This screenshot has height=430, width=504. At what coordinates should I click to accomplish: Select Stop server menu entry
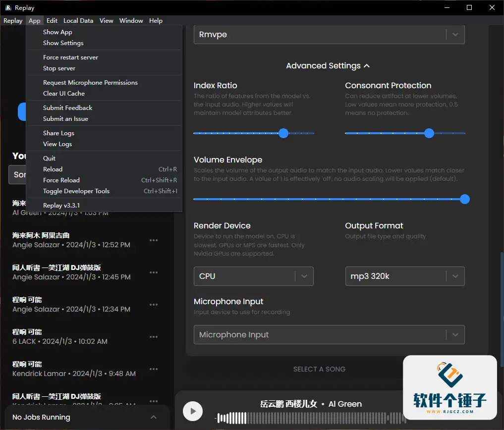pyautogui.click(x=105, y=68)
